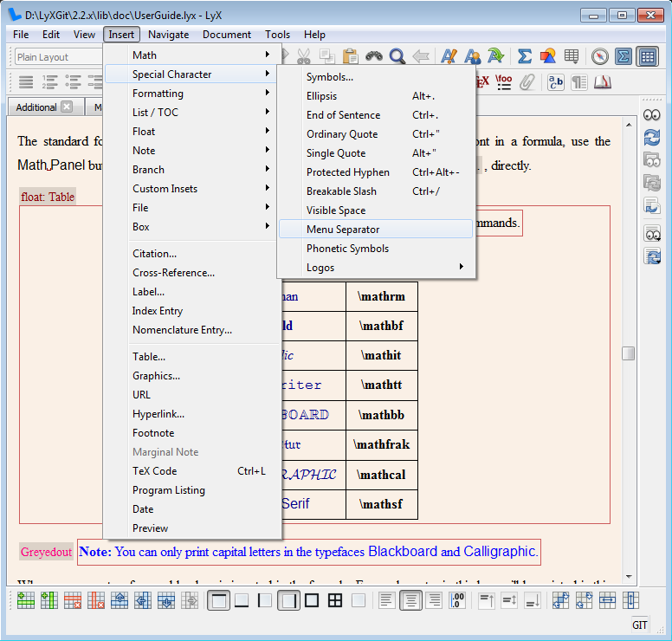672x641 pixels.
Task: Choose Footnote from the Insert menu
Action: click(153, 433)
